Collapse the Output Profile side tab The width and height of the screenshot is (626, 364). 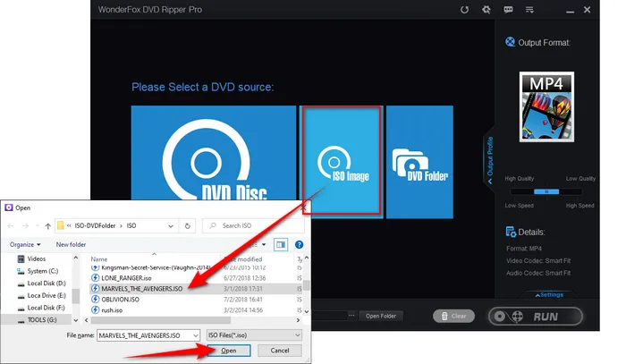(490, 160)
